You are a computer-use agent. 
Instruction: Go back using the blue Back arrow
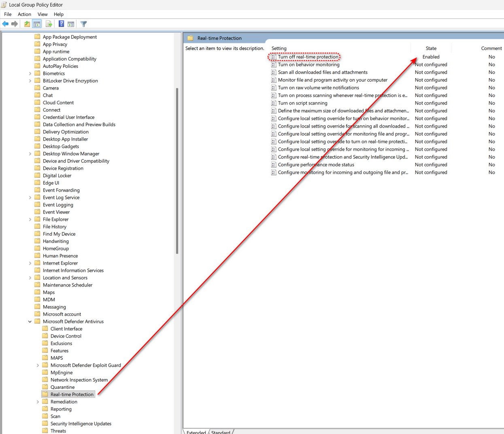tap(5, 24)
